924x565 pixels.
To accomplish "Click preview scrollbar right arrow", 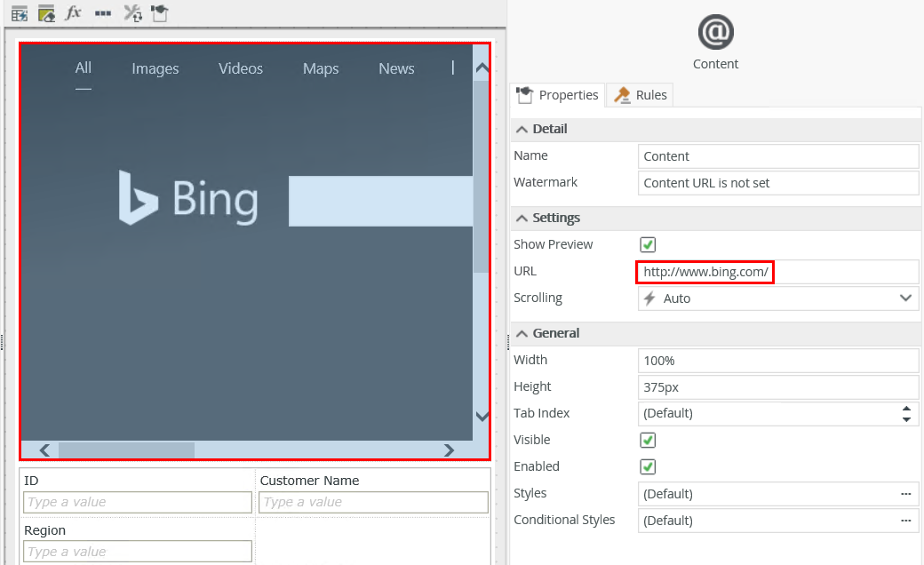I will point(449,450).
